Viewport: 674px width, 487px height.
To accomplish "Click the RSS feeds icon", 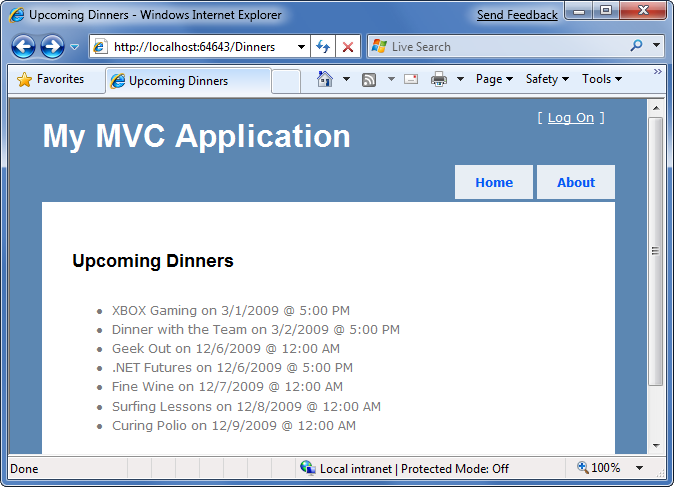I will 369,80.
